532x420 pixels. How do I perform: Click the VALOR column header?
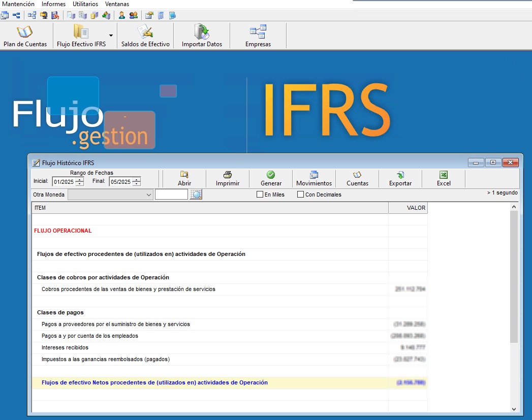point(408,208)
